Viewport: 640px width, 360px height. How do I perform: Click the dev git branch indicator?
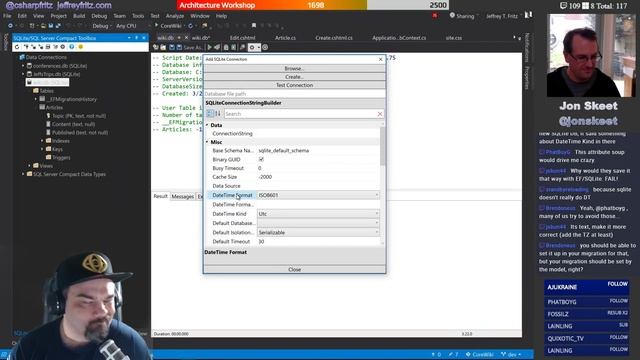pos(511,354)
